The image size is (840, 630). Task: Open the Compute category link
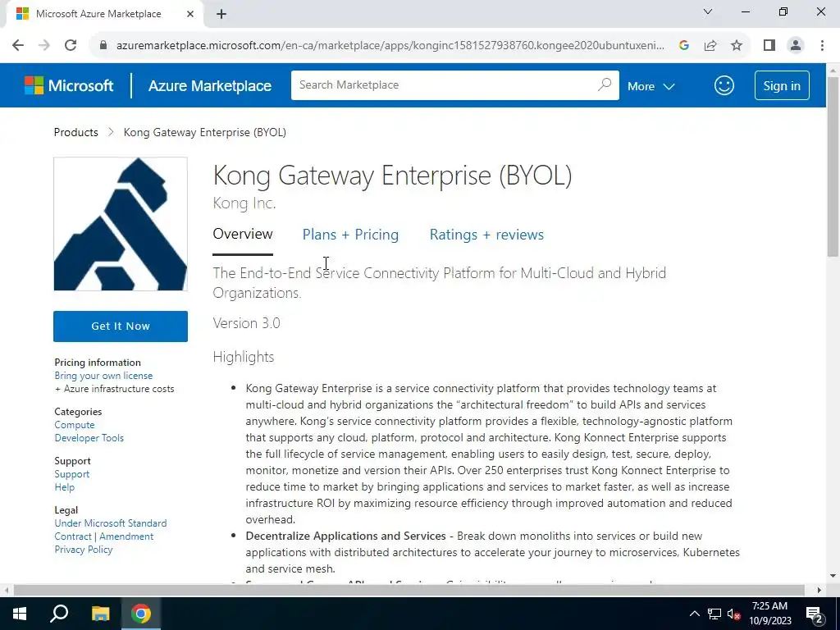tap(75, 425)
